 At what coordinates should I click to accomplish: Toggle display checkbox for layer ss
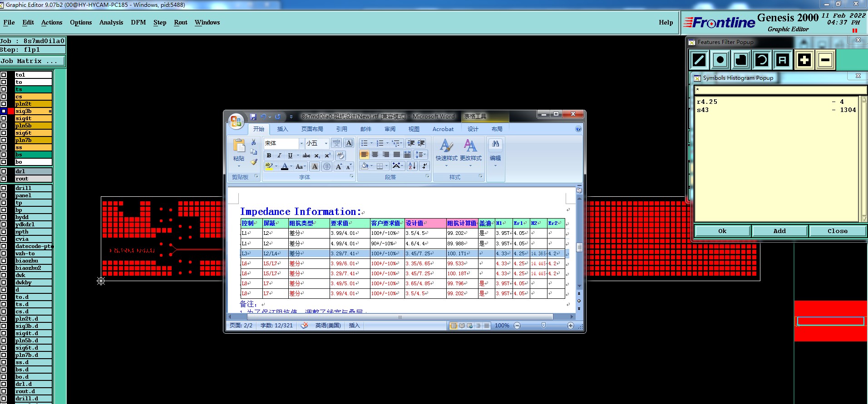point(4,147)
